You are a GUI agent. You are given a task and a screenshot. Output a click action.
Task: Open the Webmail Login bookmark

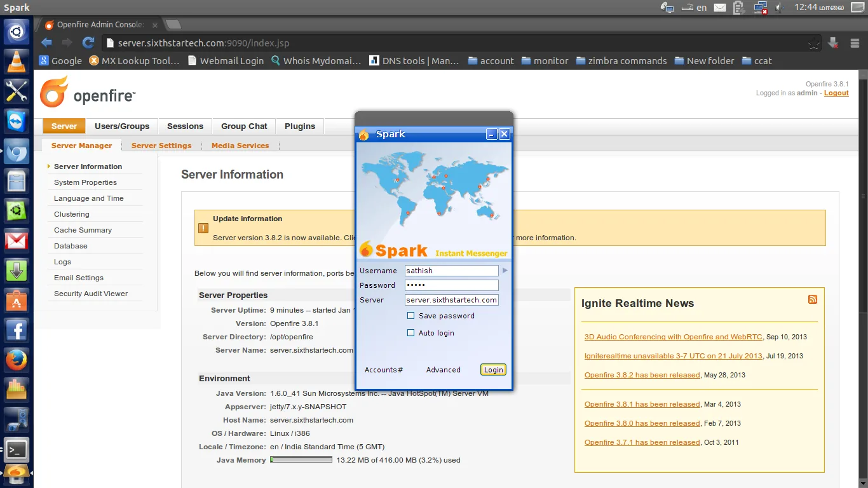(x=226, y=61)
